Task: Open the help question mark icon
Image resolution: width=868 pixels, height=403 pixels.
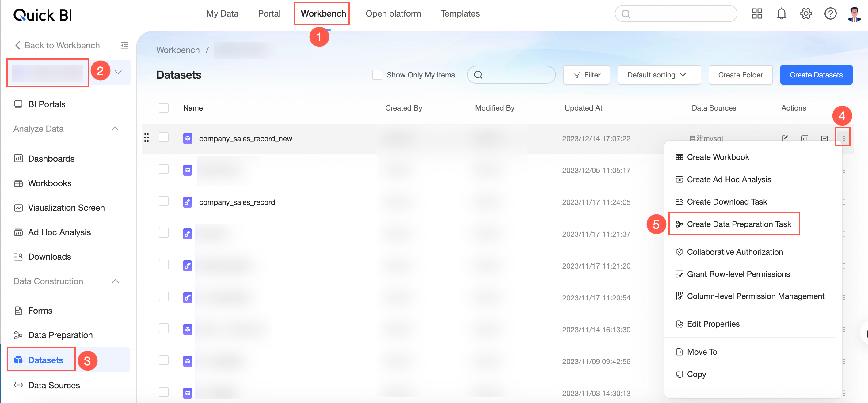Action: pos(830,14)
